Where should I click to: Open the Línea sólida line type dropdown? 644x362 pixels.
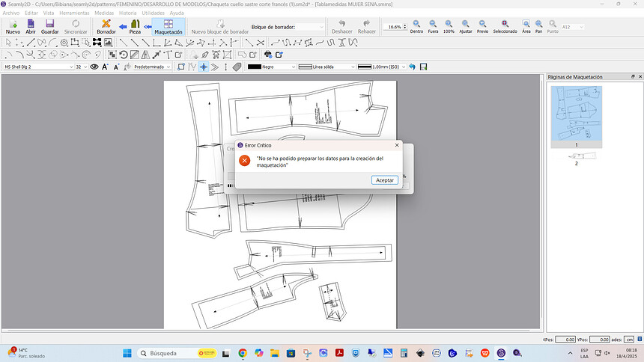pyautogui.click(x=326, y=67)
